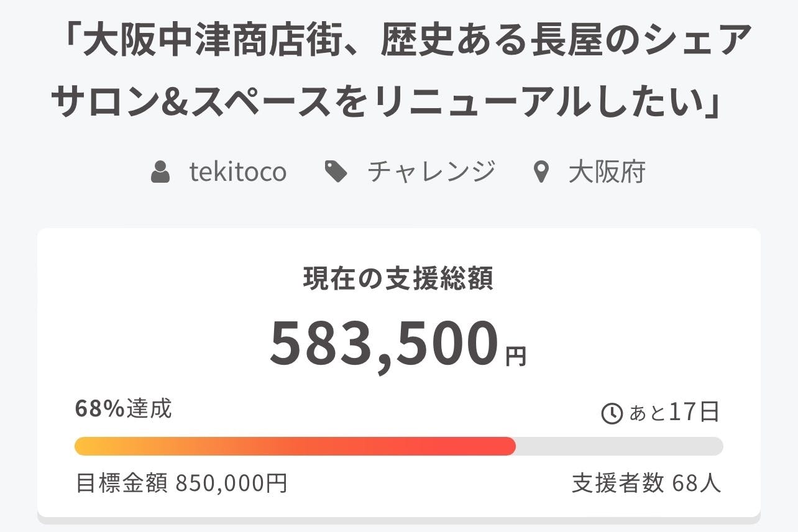
Task: Click the 支援者数 68人 supporter count
Action: coord(646,483)
